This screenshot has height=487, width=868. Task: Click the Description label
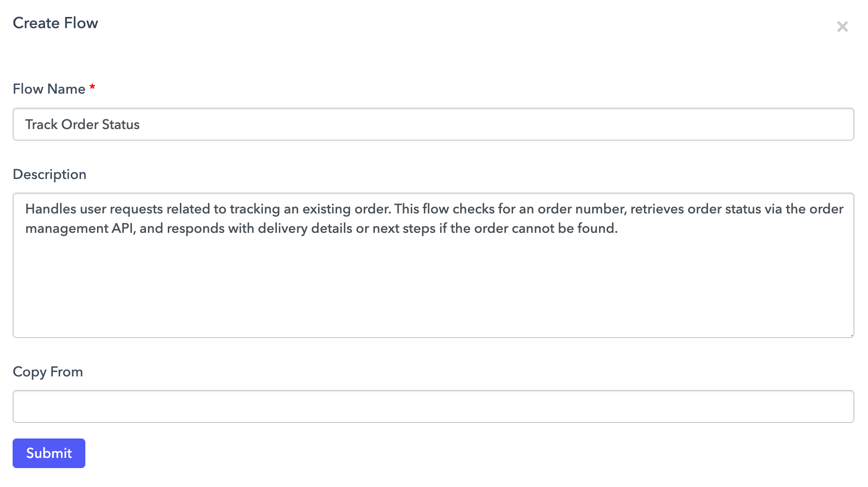tap(49, 174)
